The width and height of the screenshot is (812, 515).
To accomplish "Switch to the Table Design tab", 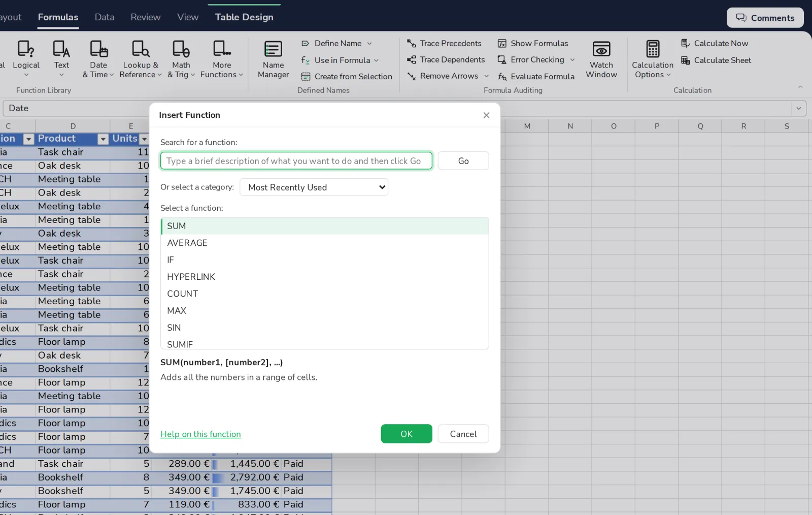I will click(x=244, y=17).
